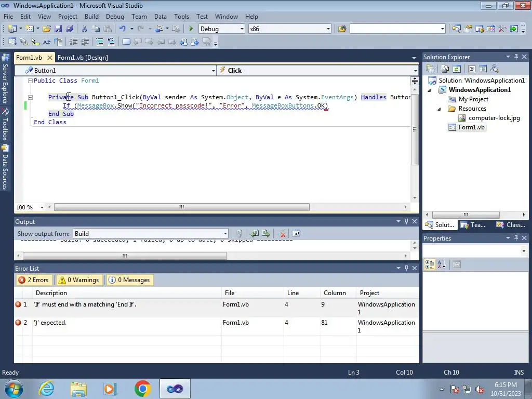Switch Properties to Categorized view

click(x=430, y=264)
